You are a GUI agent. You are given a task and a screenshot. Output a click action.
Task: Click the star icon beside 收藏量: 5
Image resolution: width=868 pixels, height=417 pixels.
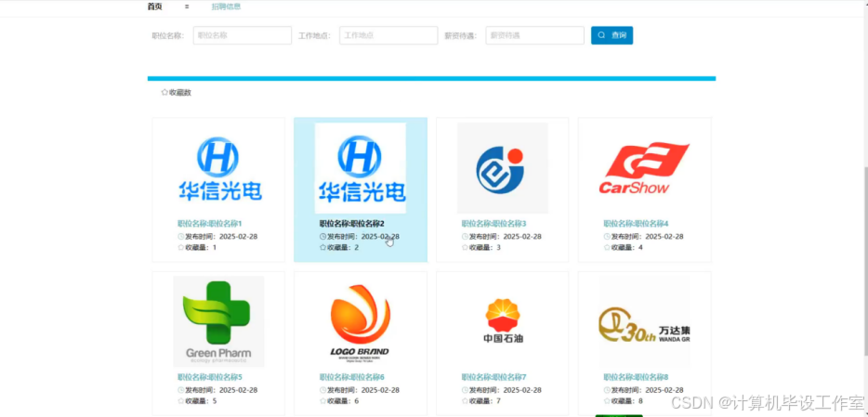coord(181,401)
